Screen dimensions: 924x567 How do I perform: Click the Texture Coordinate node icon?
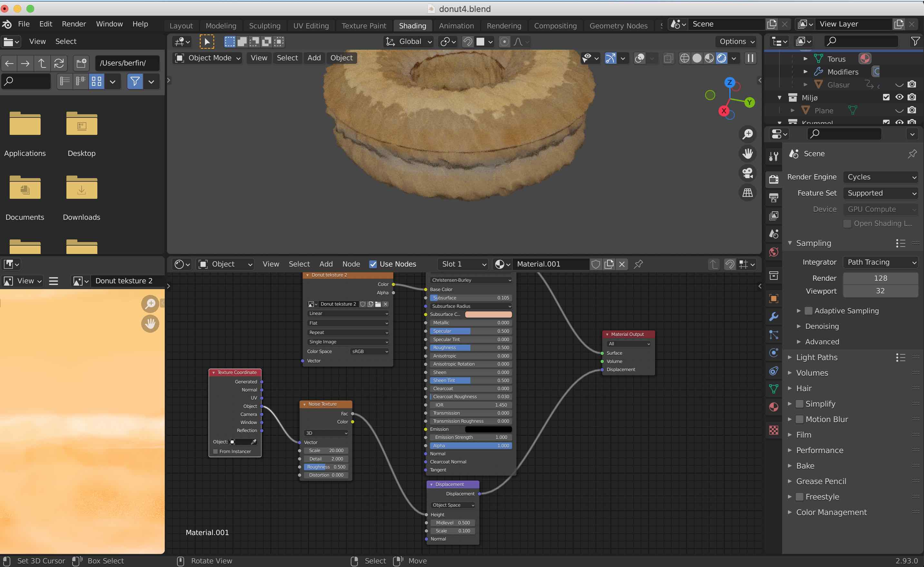[x=214, y=372]
